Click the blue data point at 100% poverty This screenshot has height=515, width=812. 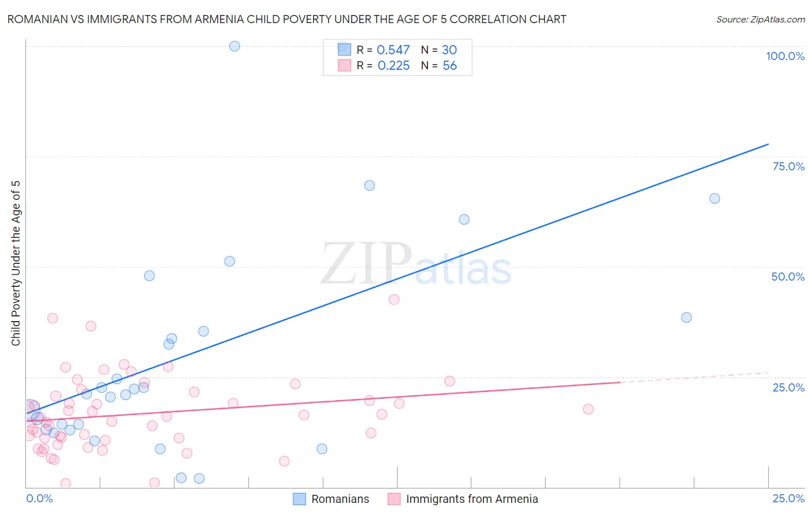234,46
